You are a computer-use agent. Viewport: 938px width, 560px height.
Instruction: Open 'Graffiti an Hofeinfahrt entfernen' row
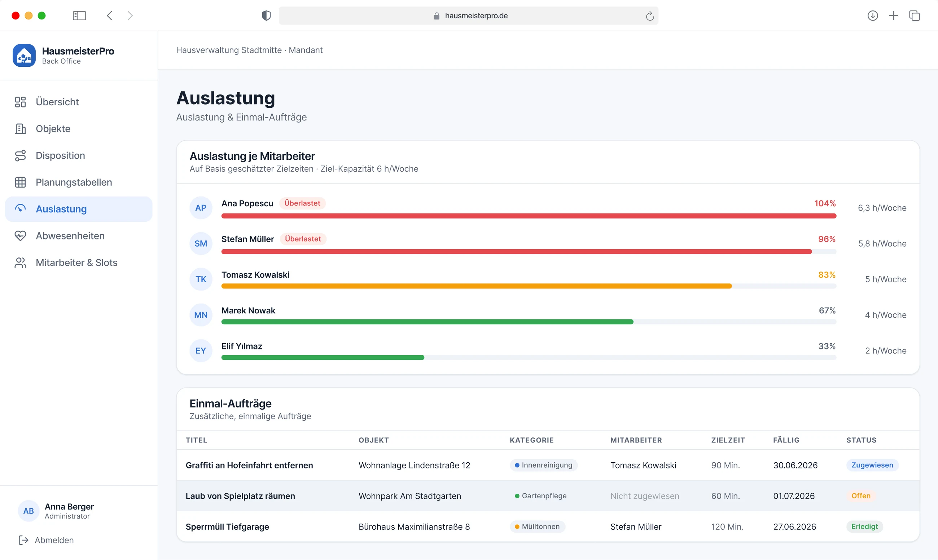pos(548,465)
